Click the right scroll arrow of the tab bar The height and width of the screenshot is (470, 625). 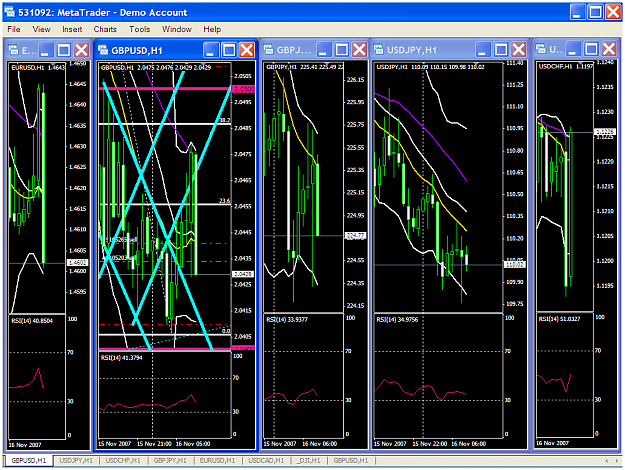(616, 461)
